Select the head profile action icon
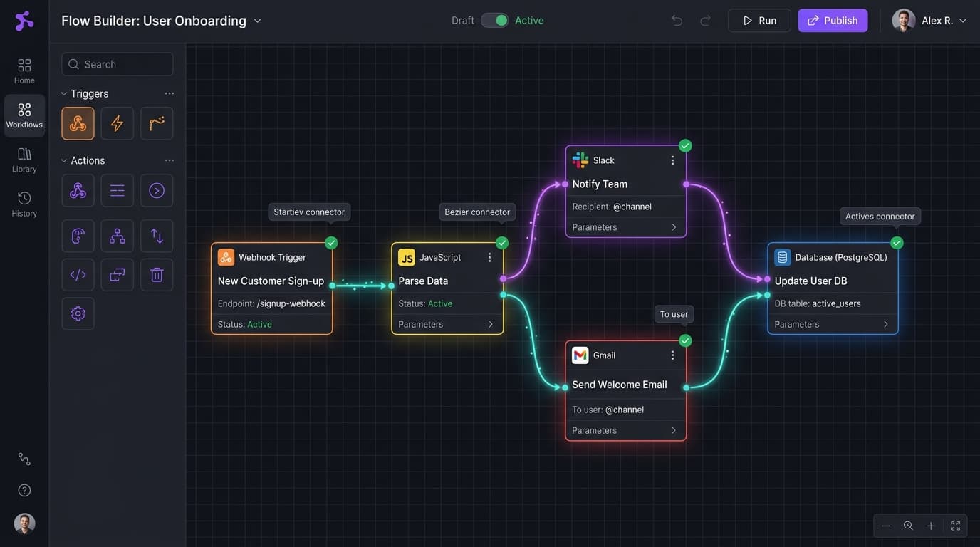The image size is (980, 547). (78, 236)
